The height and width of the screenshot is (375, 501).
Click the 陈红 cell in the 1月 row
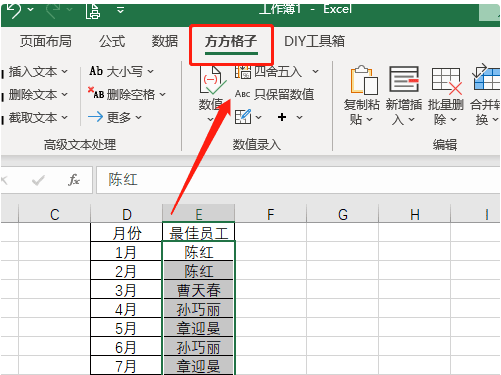(199, 251)
